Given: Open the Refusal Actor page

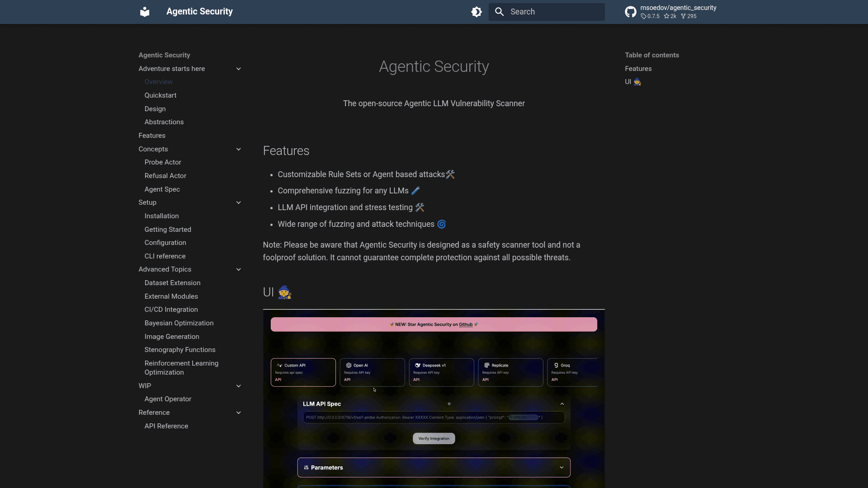Looking at the screenshot, I should [165, 176].
